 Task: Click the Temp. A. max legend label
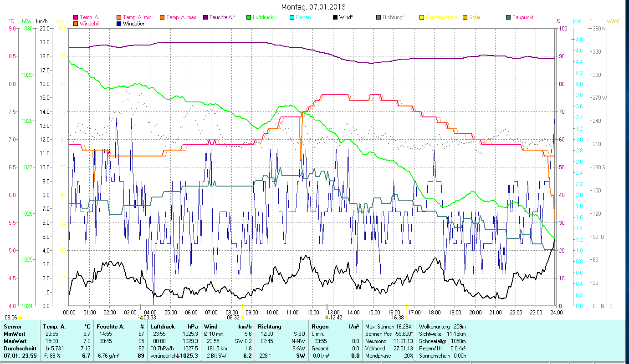click(x=181, y=18)
